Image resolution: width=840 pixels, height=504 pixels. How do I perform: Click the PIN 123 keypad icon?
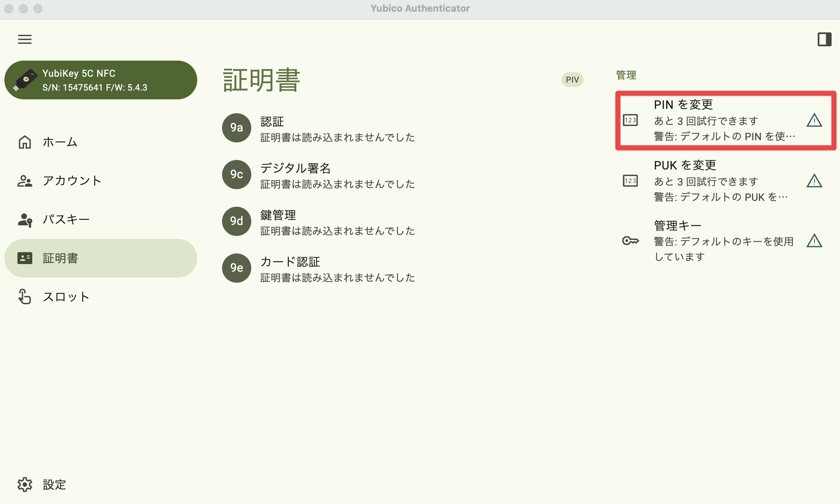point(630,120)
